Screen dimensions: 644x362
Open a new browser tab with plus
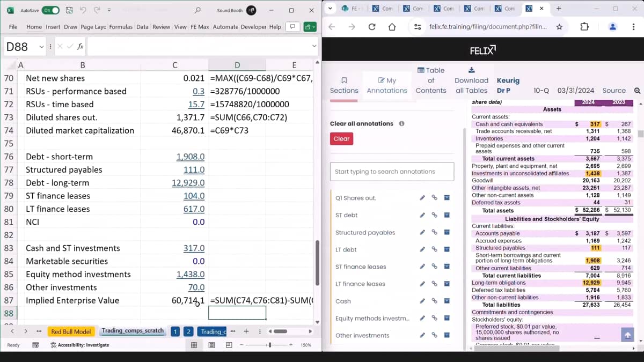[x=559, y=9]
